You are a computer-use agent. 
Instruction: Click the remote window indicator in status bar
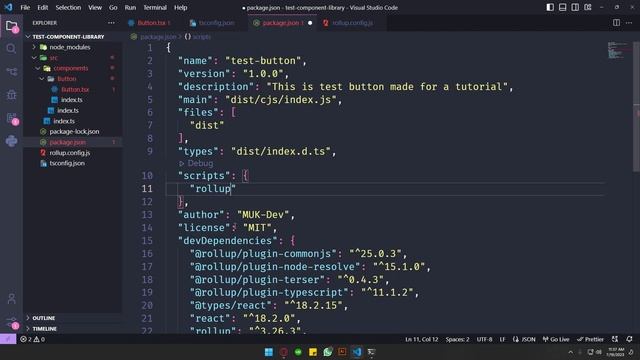point(8,339)
